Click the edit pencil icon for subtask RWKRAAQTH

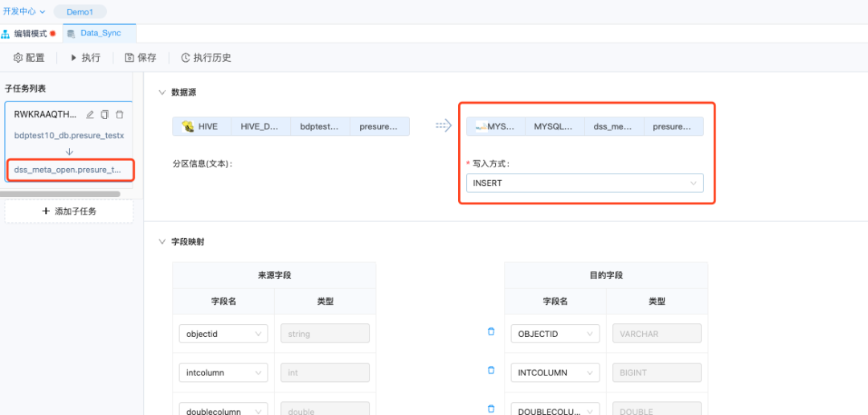[90, 115]
